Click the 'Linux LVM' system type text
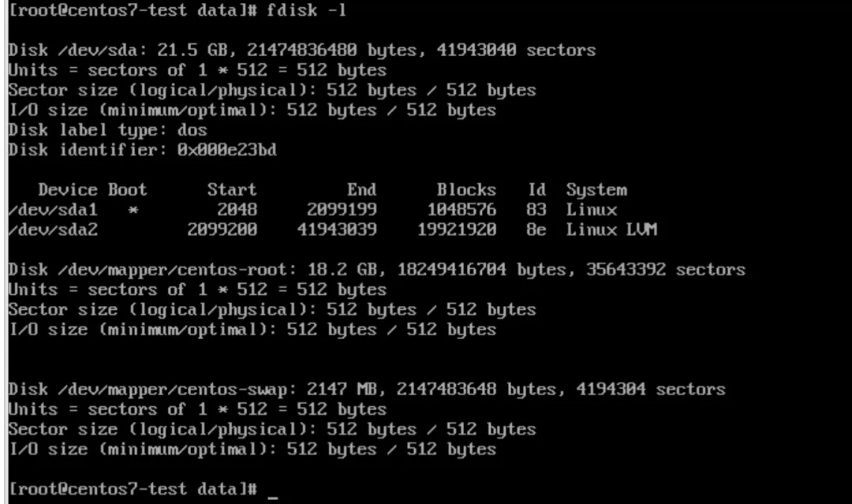The image size is (852, 504). point(612,230)
